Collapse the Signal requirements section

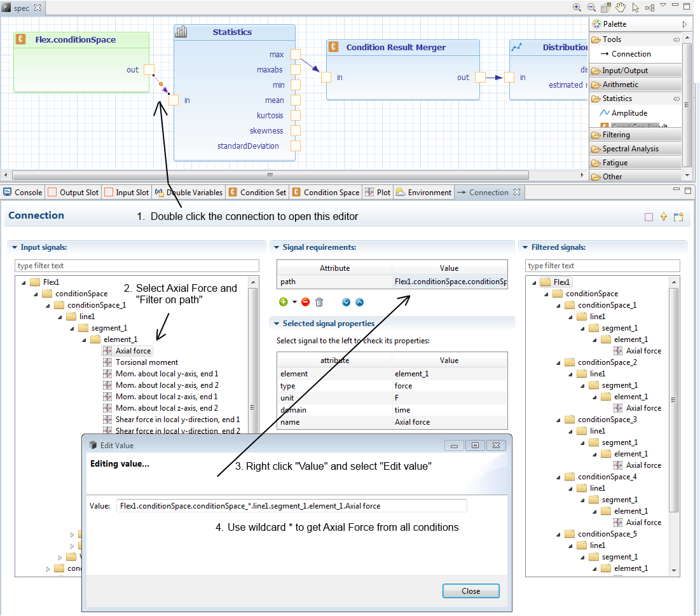coord(277,247)
